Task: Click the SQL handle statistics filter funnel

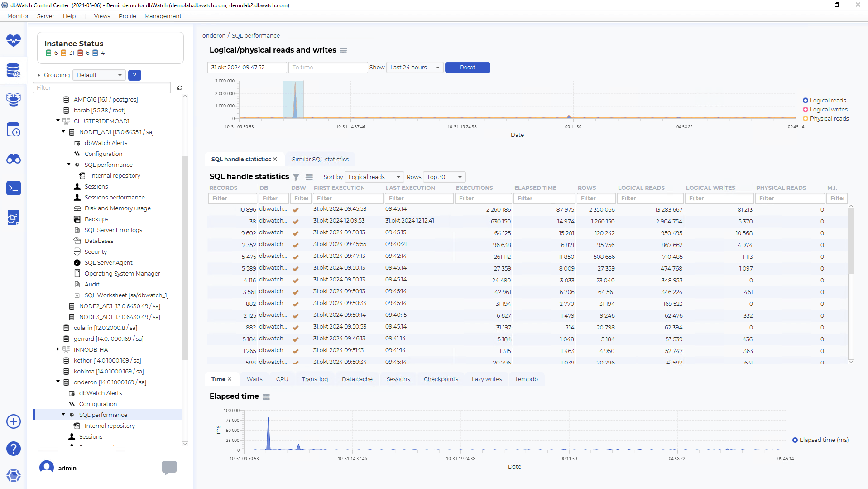Action: [296, 177]
